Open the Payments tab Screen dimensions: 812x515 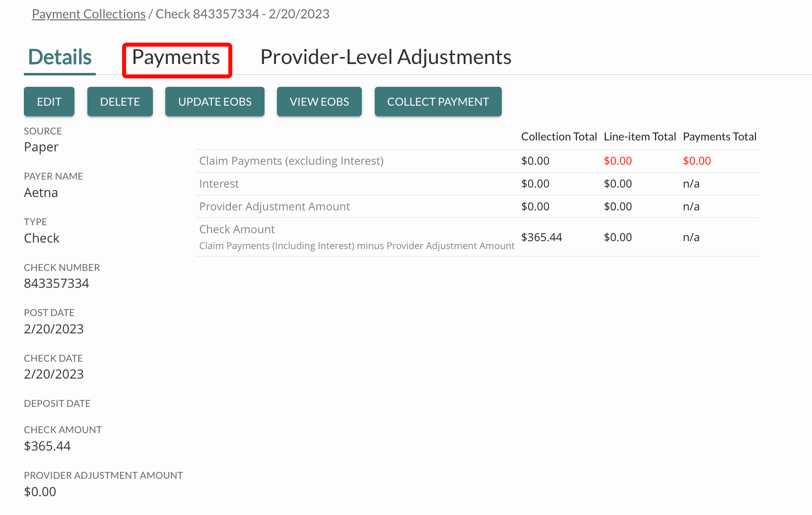(x=176, y=58)
